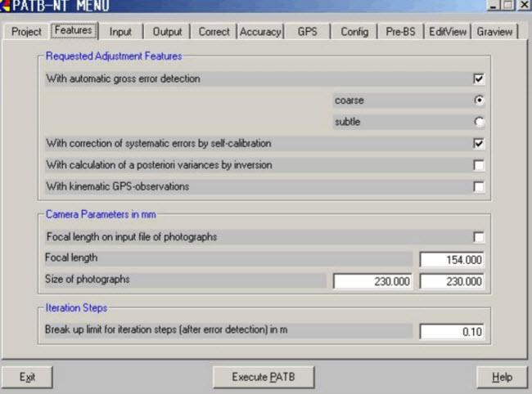Viewport: 532px width, 394px height.
Task: Select the subtle radio button
Action: pyautogui.click(x=479, y=122)
